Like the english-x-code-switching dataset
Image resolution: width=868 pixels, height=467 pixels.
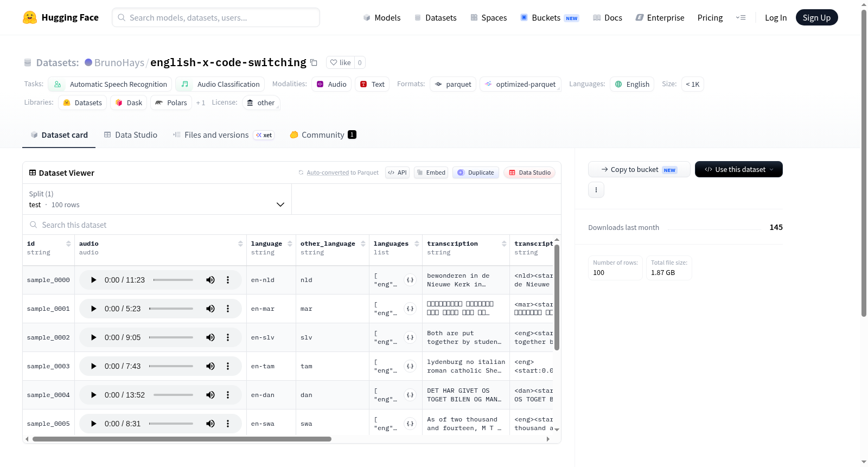coord(340,62)
